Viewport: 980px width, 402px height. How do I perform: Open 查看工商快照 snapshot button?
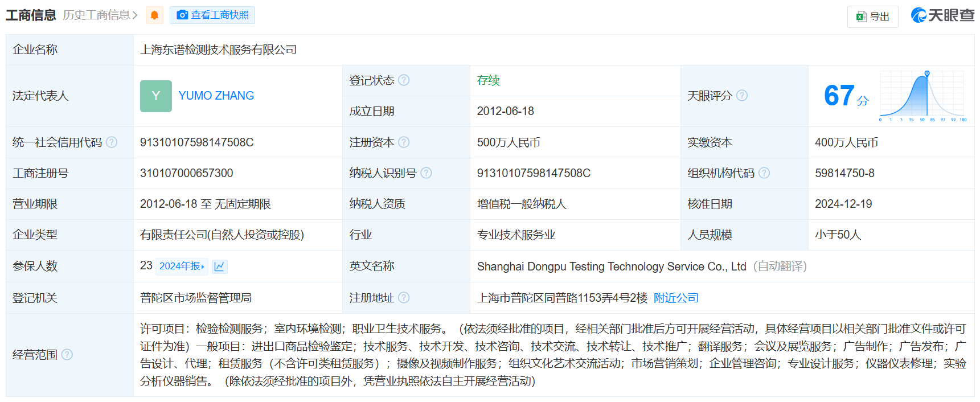pyautogui.click(x=212, y=15)
